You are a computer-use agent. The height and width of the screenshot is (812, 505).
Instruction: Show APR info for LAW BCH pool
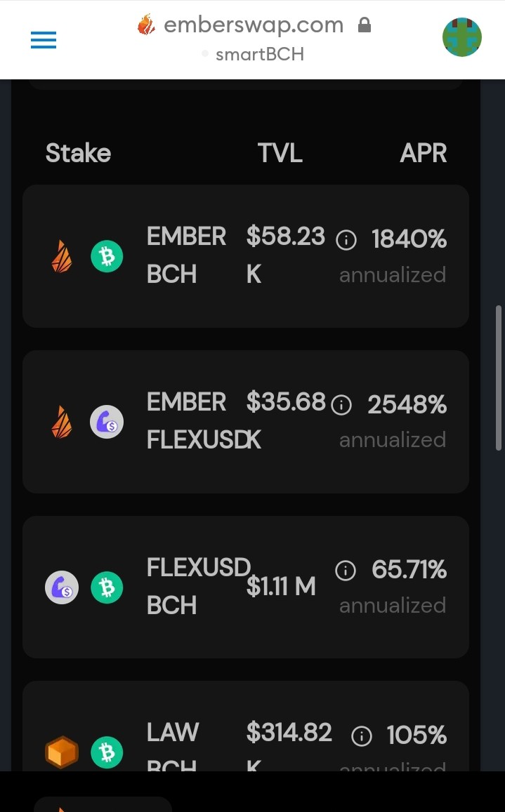tap(362, 736)
